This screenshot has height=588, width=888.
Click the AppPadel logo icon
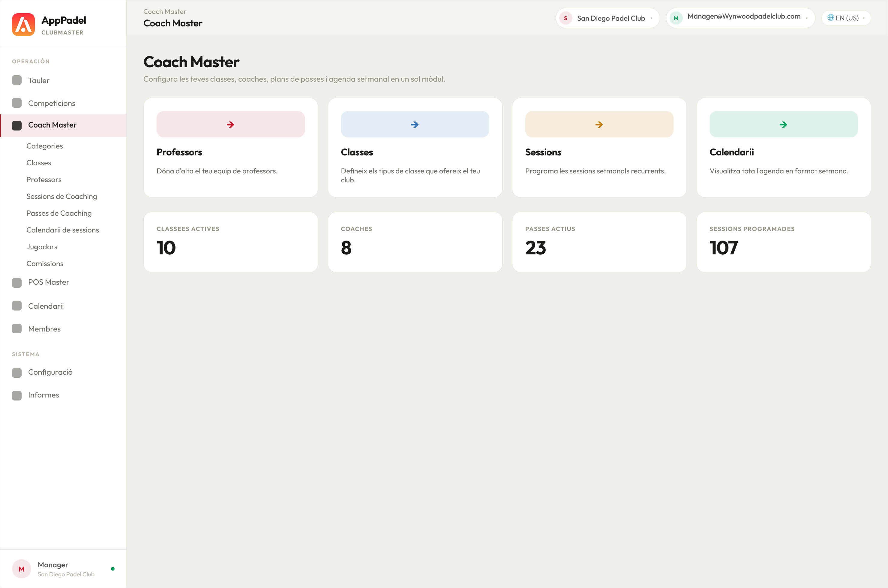(x=23, y=25)
